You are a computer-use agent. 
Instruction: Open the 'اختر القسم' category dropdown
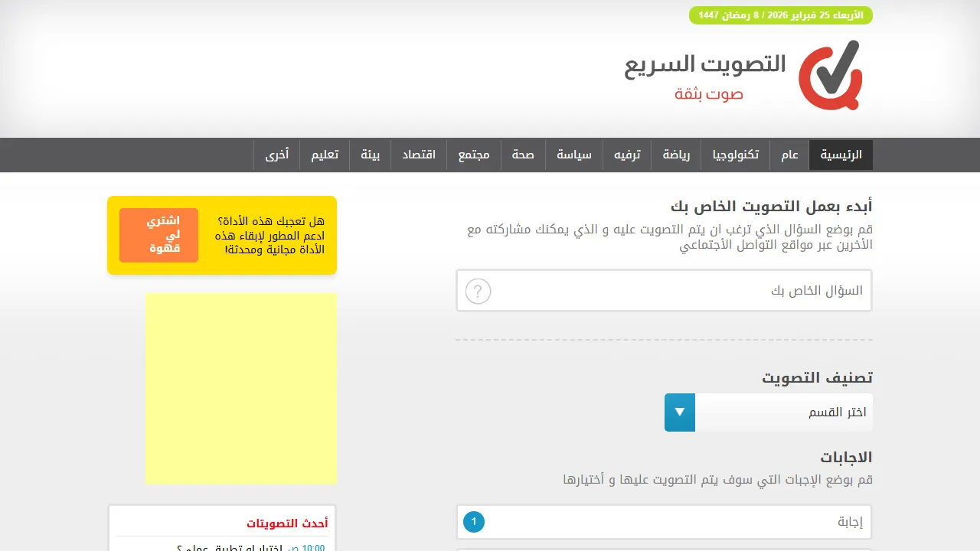click(x=781, y=412)
